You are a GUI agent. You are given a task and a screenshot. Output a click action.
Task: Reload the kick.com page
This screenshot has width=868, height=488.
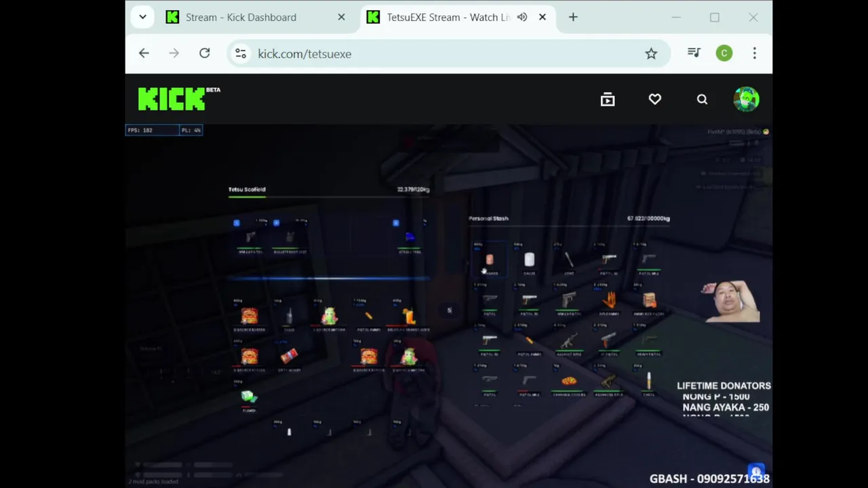coord(204,54)
